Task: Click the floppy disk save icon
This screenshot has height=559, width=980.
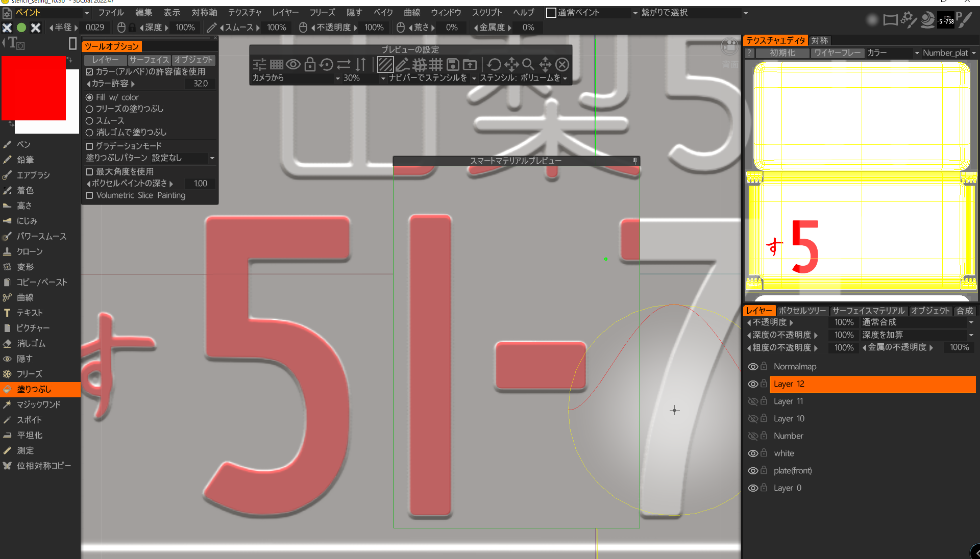Action: tap(452, 64)
